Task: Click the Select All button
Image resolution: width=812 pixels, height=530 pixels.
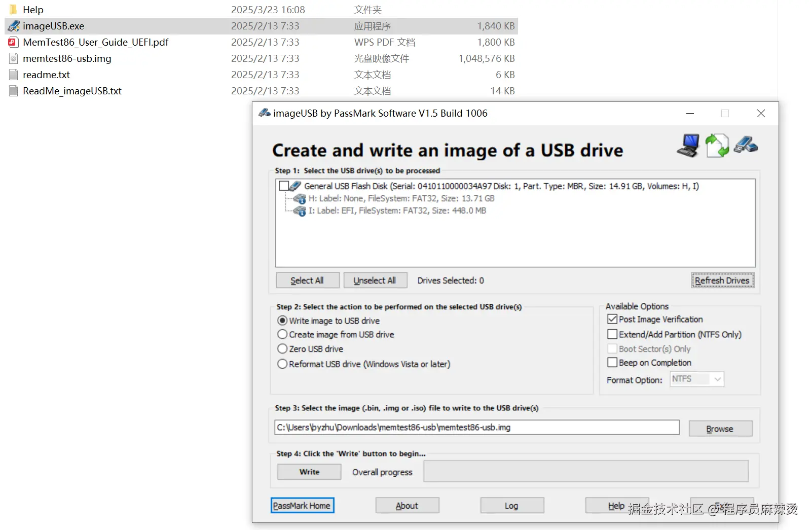Action: pyautogui.click(x=308, y=280)
